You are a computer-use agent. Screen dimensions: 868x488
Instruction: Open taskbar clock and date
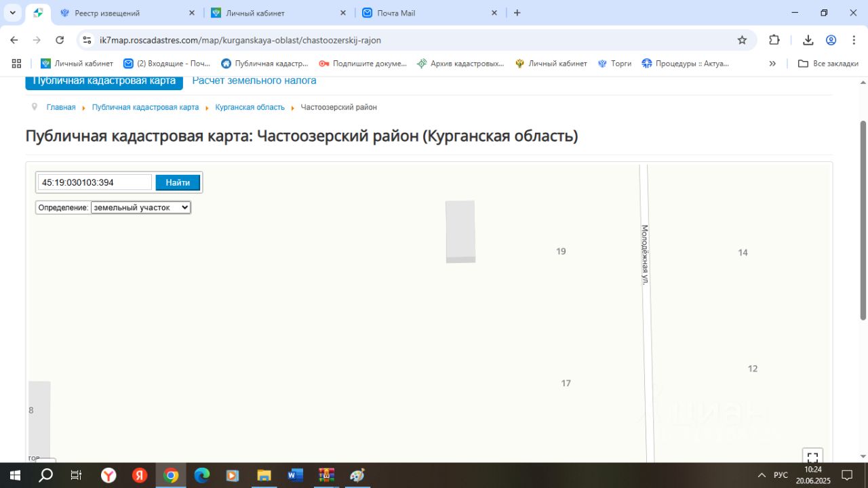click(812, 475)
